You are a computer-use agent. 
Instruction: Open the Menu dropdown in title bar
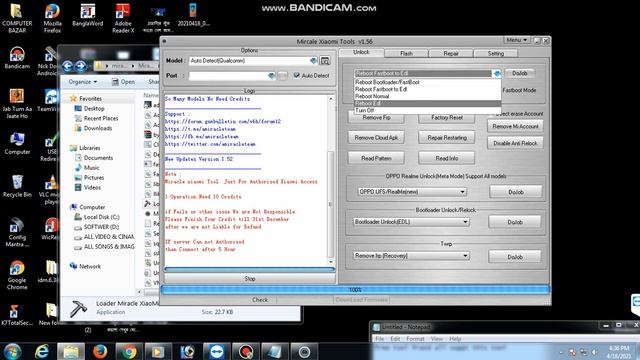point(517,40)
